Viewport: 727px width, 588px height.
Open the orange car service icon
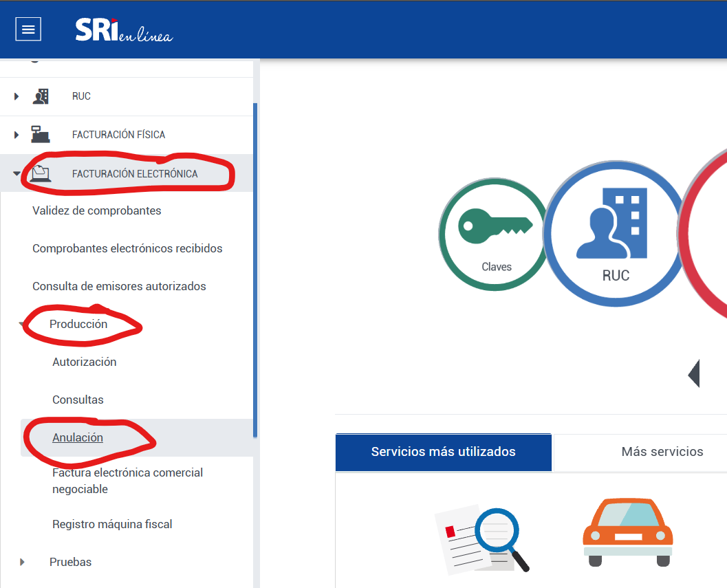(x=627, y=532)
